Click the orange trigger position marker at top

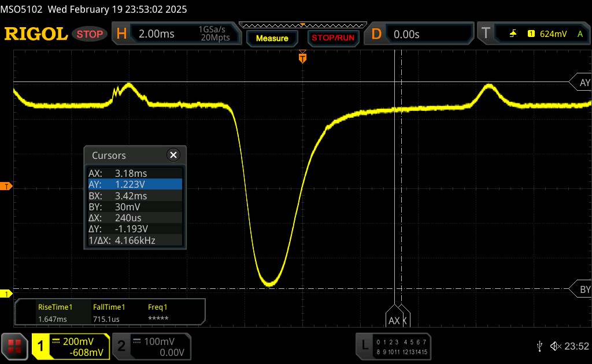click(x=302, y=57)
